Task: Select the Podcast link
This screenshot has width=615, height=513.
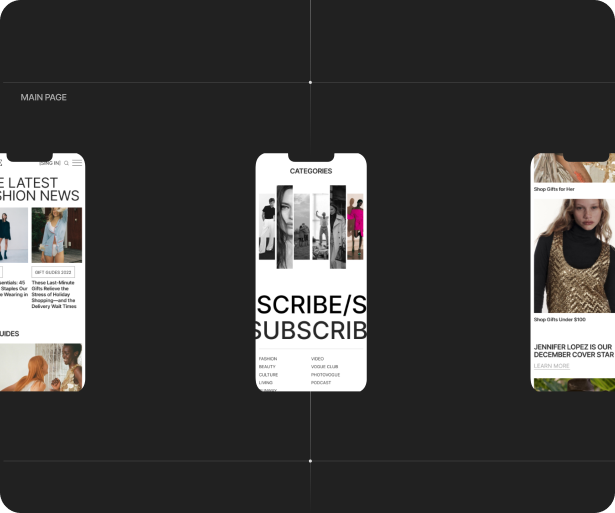Action: (320, 383)
